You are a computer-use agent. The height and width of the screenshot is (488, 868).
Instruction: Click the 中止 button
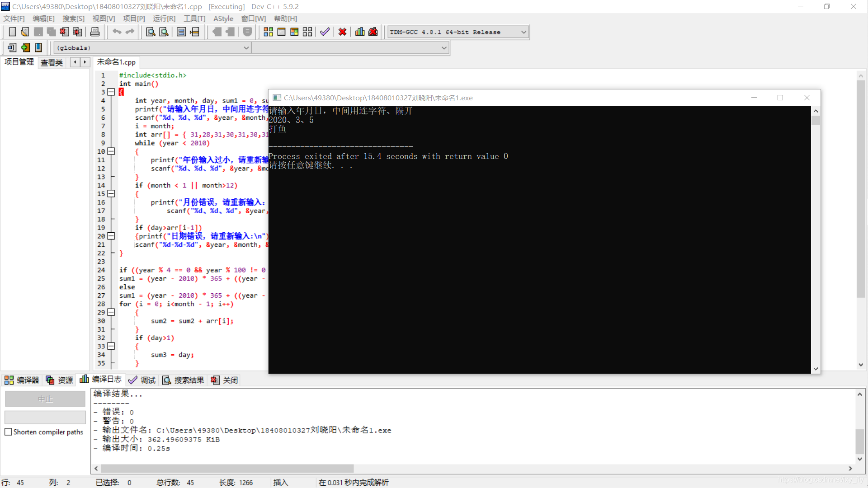point(45,399)
